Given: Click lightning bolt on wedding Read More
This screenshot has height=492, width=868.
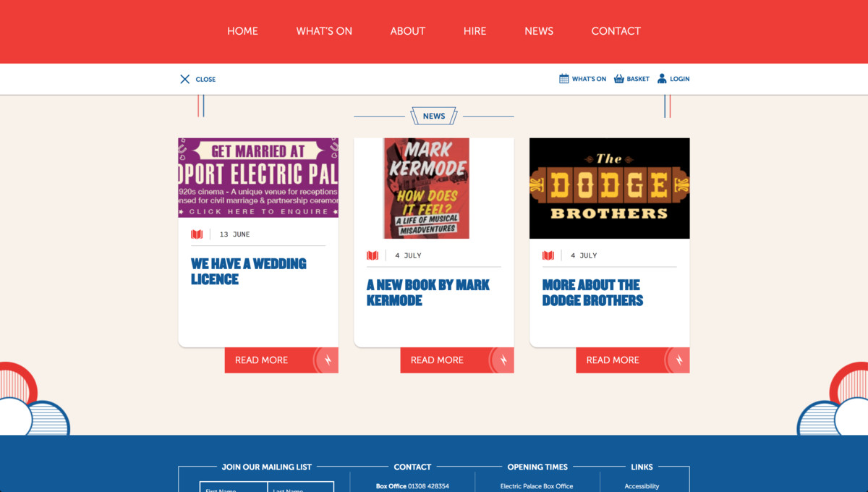Looking at the screenshot, I should 328,360.
